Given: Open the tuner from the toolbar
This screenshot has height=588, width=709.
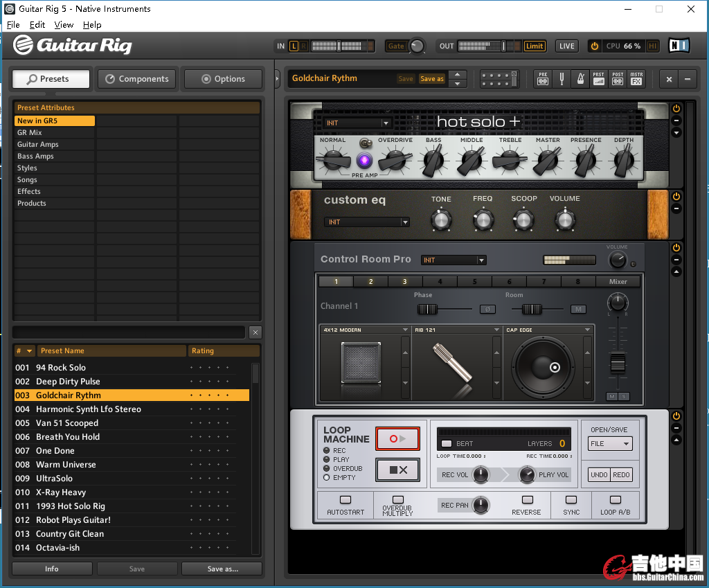Looking at the screenshot, I should tap(562, 79).
